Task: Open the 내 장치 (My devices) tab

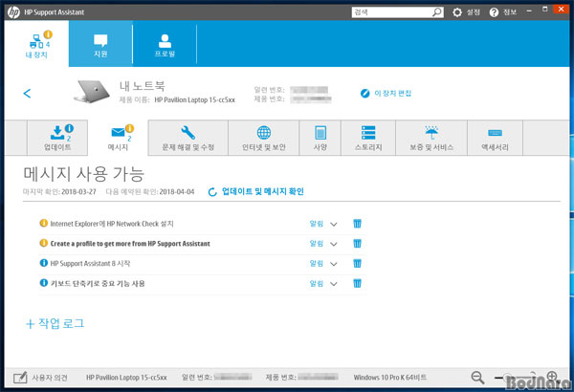Action: pyautogui.click(x=36, y=44)
